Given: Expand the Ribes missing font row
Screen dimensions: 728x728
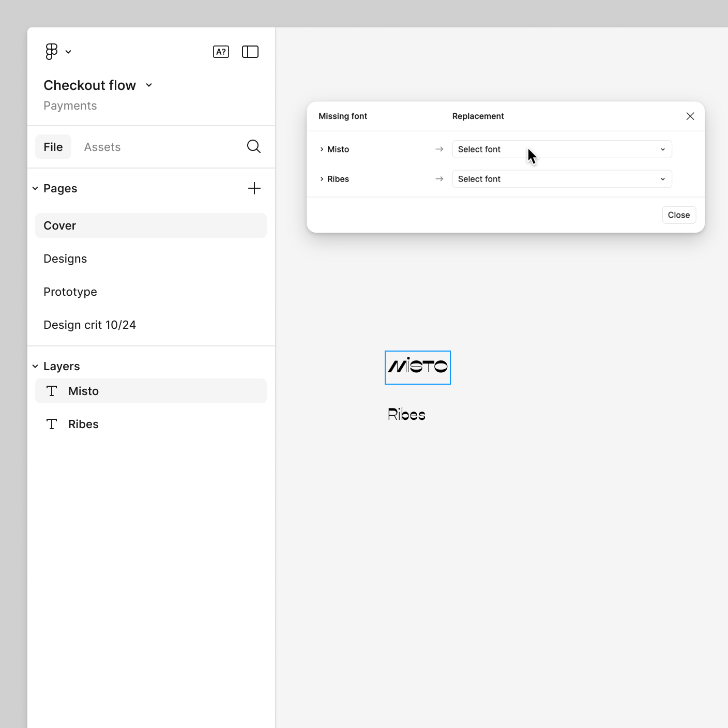Looking at the screenshot, I should [321, 179].
